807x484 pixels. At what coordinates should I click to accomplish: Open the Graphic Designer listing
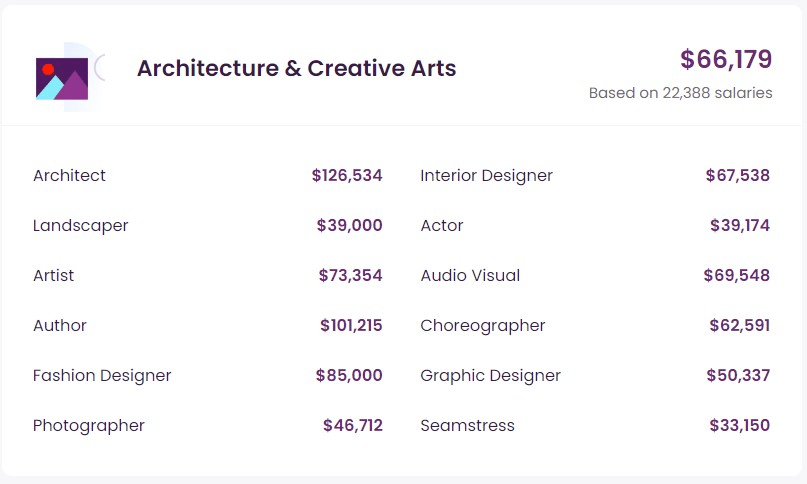pos(490,376)
